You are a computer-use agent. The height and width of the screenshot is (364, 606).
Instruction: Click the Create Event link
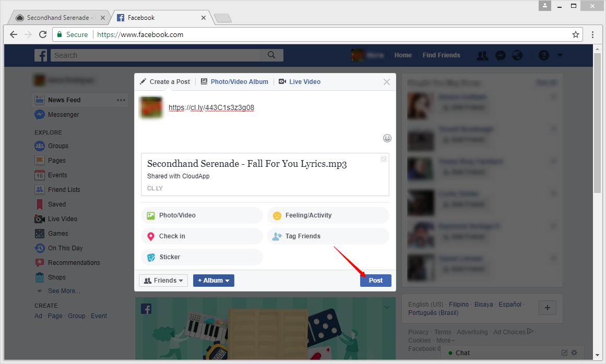[99, 316]
